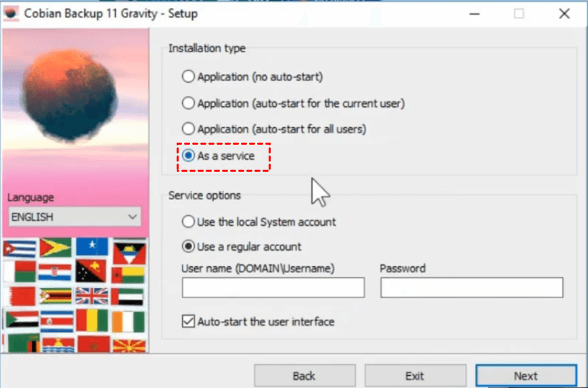Click the Kiribati flag image
The image size is (588, 388).
(x=58, y=345)
